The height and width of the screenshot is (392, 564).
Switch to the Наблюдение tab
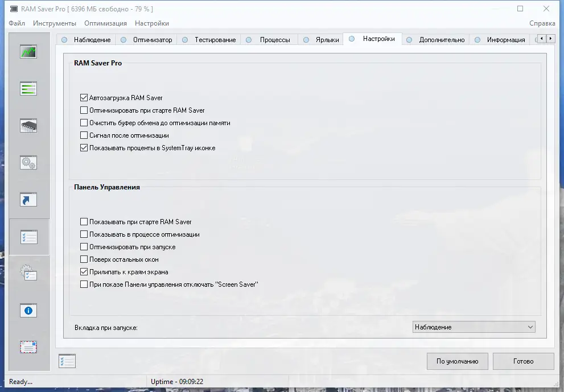[87, 40]
